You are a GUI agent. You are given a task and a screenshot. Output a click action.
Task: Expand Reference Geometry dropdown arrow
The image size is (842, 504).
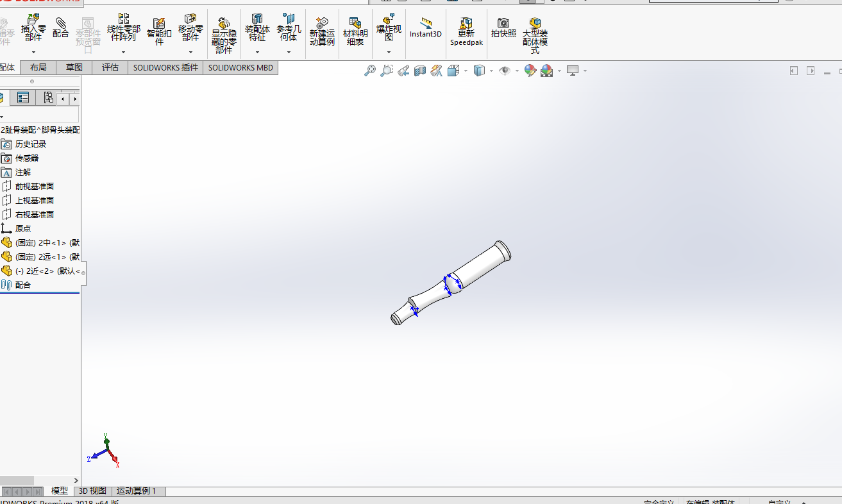289,52
